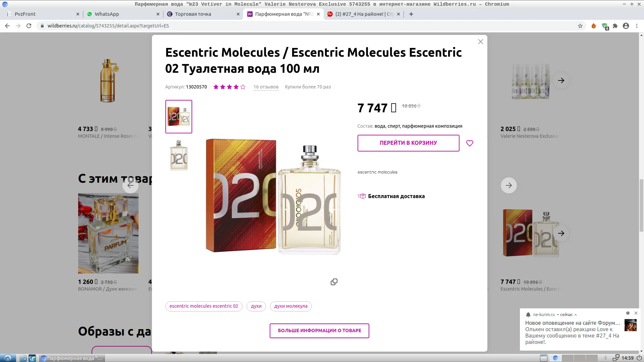The image size is (644, 362).
Task: Click the духи молекула tag
Action: pyautogui.click(x=290, y=306)
